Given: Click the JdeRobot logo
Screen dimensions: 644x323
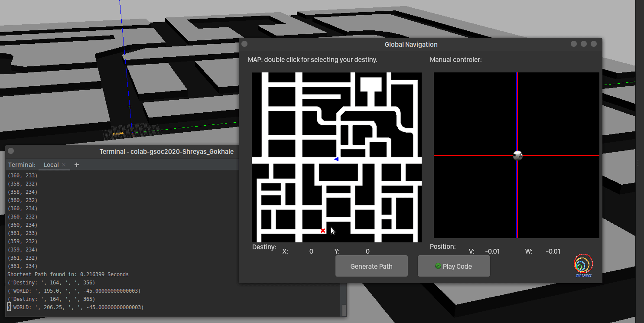Looking at the screenshot, I should click(583, 265).
